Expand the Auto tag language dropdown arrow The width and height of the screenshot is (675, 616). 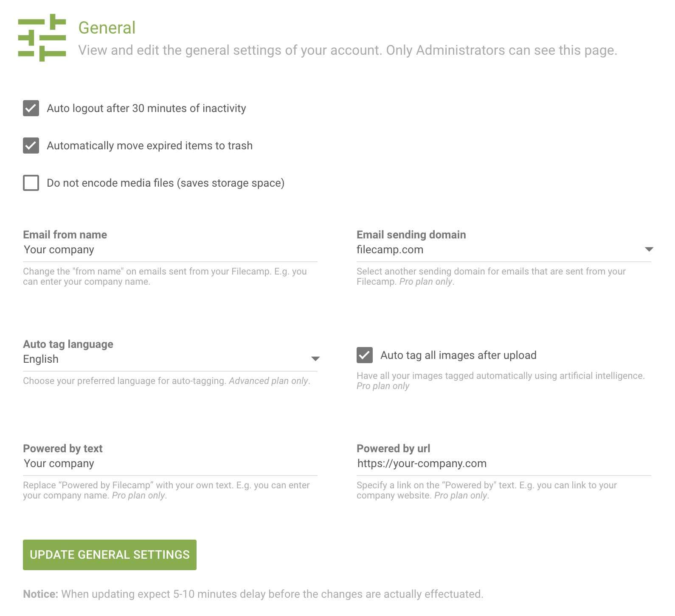point(315,359)
